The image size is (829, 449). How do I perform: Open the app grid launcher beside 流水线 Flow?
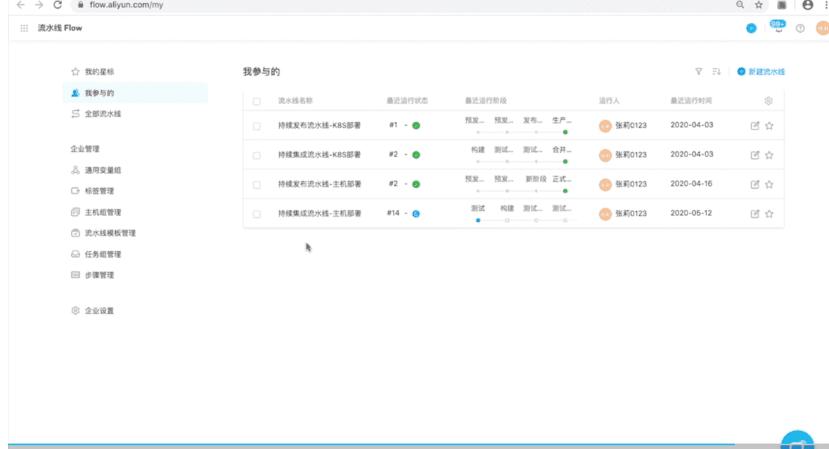coord(24,28)
